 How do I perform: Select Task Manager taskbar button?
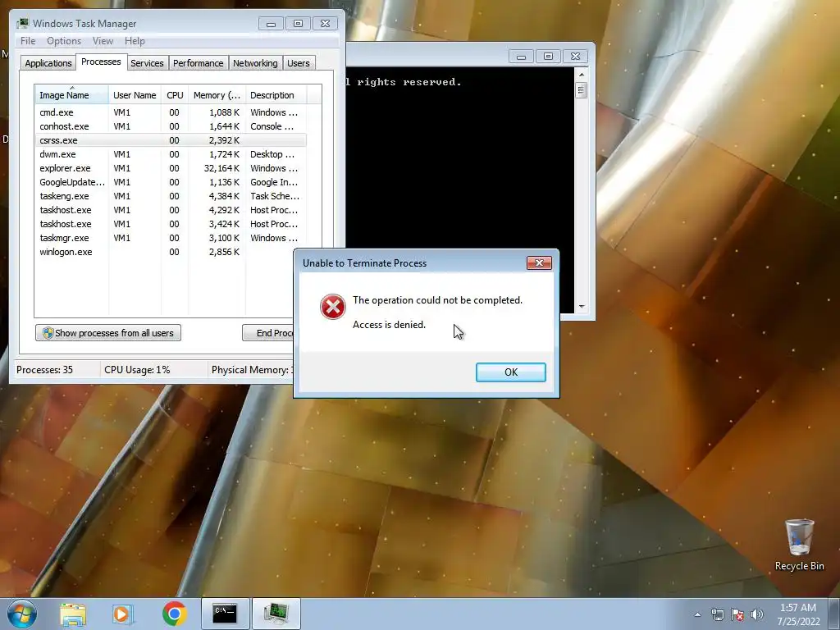(276, 614)
